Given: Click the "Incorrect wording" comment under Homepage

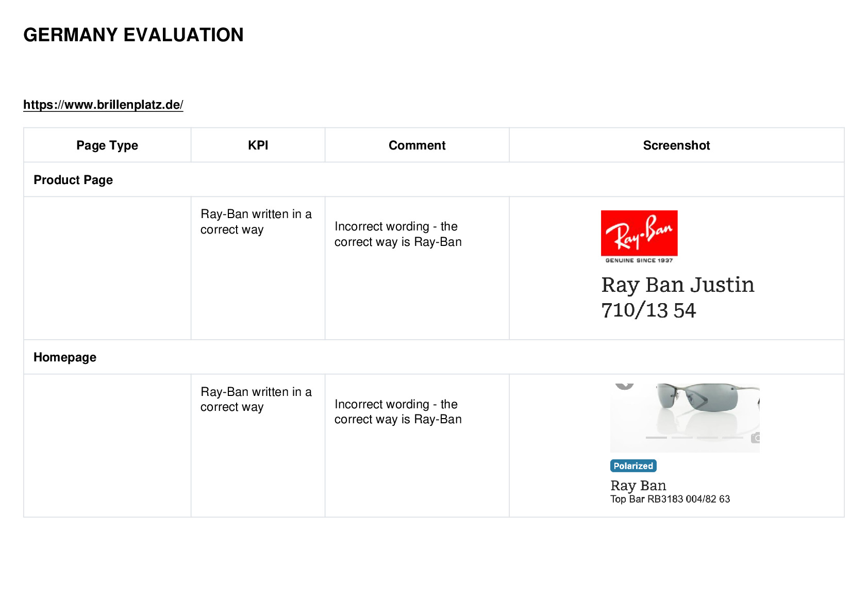Looking at the screenshot, I should tap(398, 411).
